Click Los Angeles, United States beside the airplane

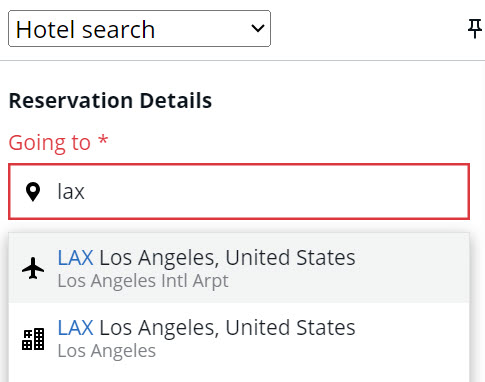227,258
